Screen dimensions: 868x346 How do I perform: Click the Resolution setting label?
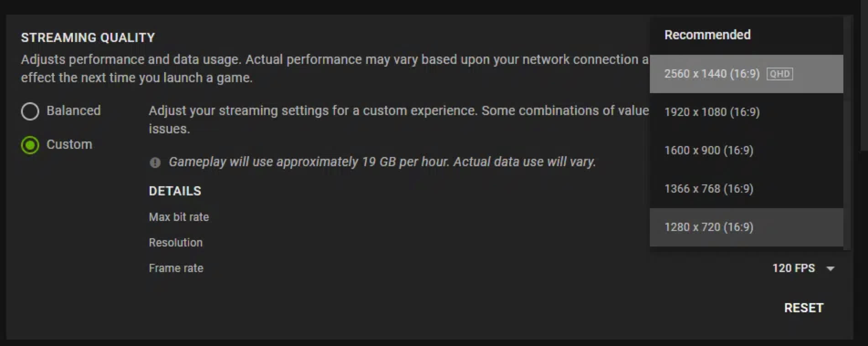pos(176,243)
